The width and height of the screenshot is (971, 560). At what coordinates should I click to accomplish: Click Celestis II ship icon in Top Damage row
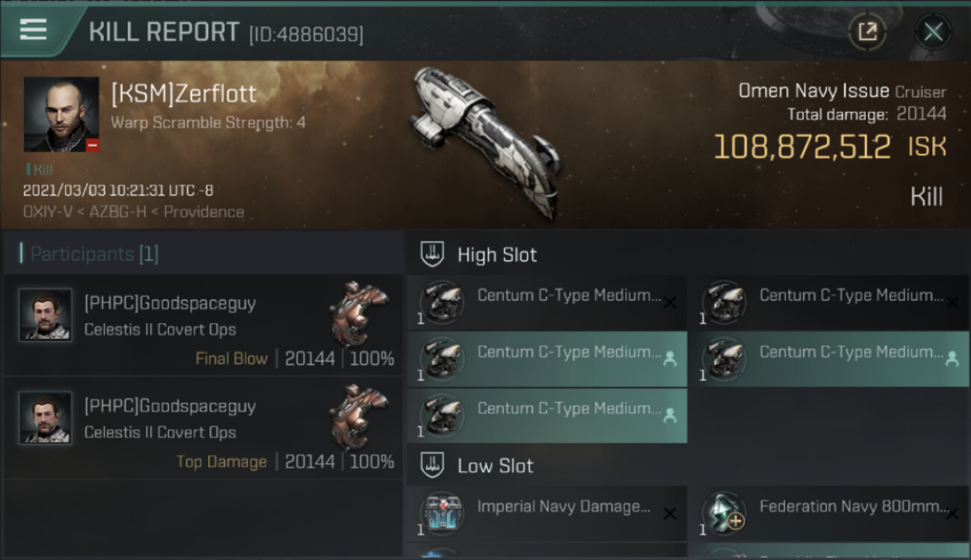359,417
